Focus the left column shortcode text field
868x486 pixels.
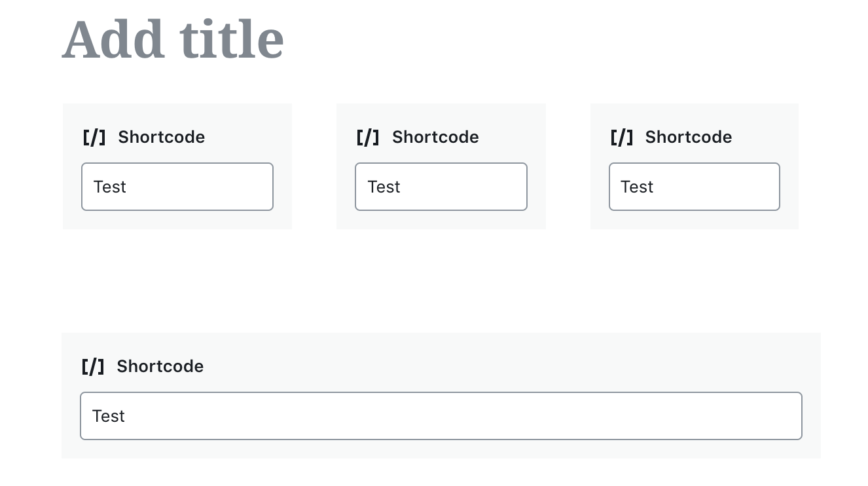tap(177, 187)
